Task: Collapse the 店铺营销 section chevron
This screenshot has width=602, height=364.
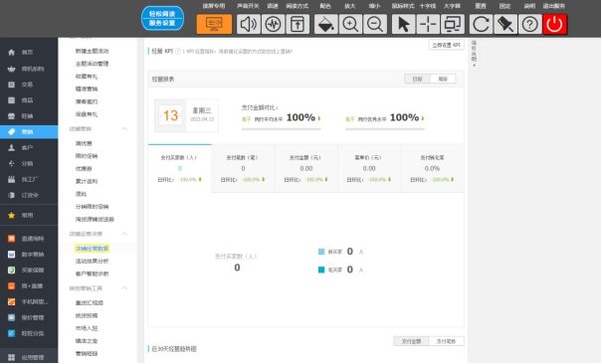Action: click(124, 129)
